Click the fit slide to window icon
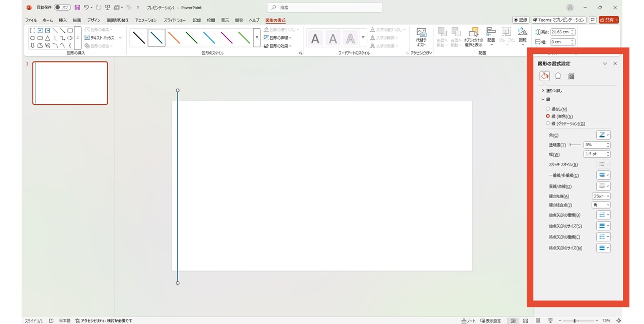The height and width of the screenshot is (324, 644). click(618, 320)
